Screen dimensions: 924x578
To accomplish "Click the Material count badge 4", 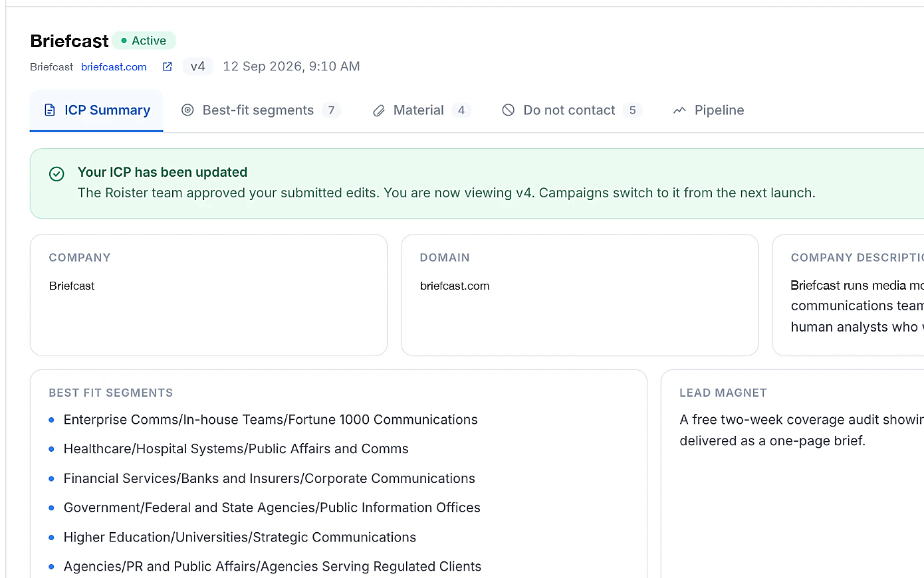I will (x=461, y=110).
